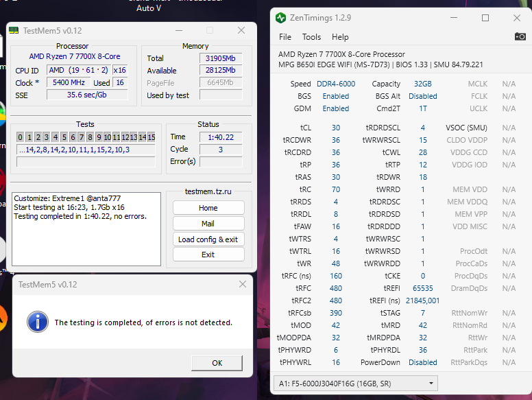This screenshot has width=532, height=400.
Task: Click the Used threads value 16
Action: pos(120,82)
